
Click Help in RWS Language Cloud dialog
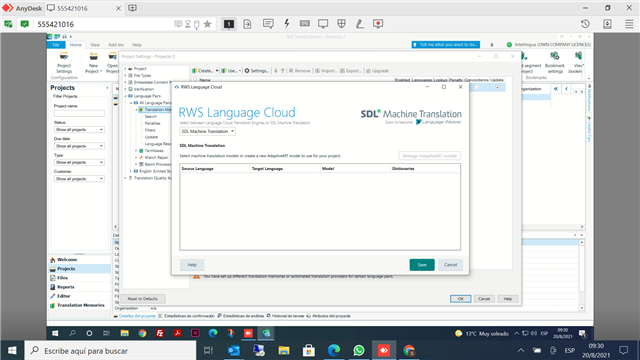(x=192, y=265)
